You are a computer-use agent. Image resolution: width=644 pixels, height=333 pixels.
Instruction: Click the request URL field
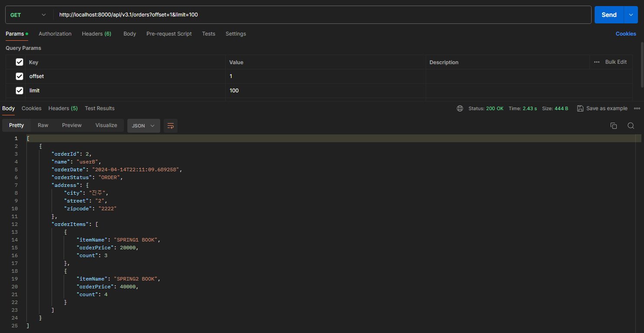(x=323, y=15)
